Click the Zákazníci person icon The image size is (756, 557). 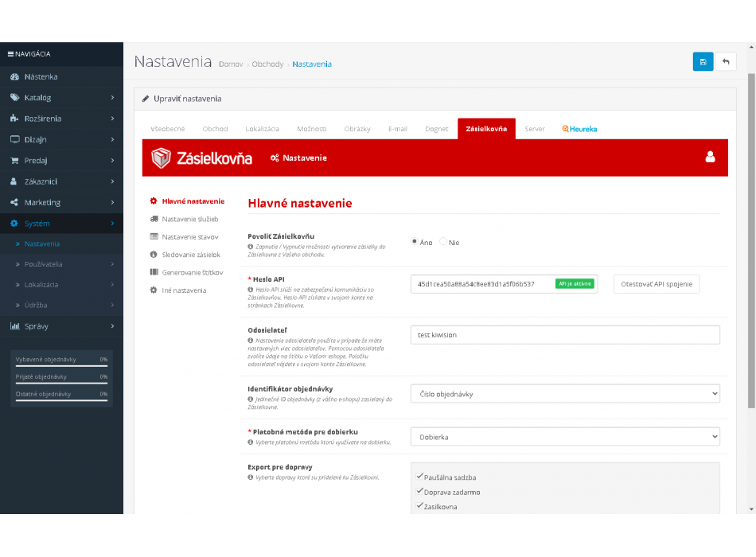coord(14,181)
